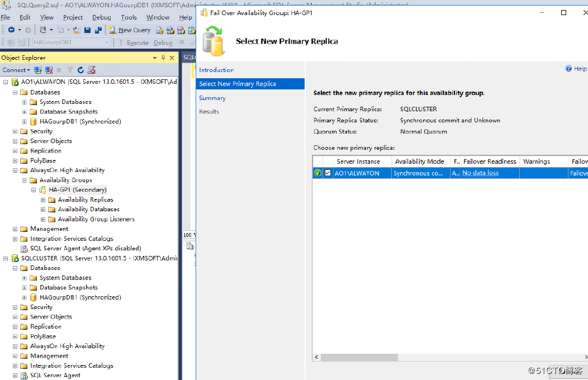Expand the Availability Replicas folder
Viewport: 588px width, 380px height.
pos(42,199)
